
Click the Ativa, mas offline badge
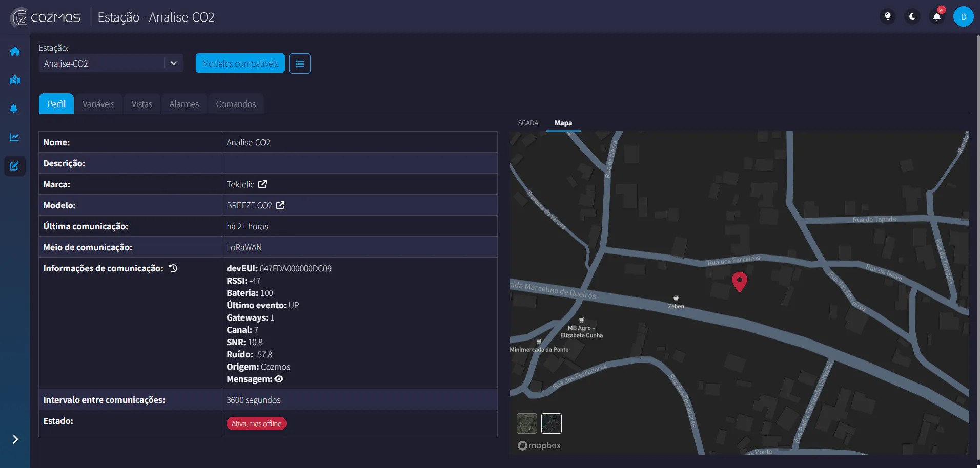point(256,423)
